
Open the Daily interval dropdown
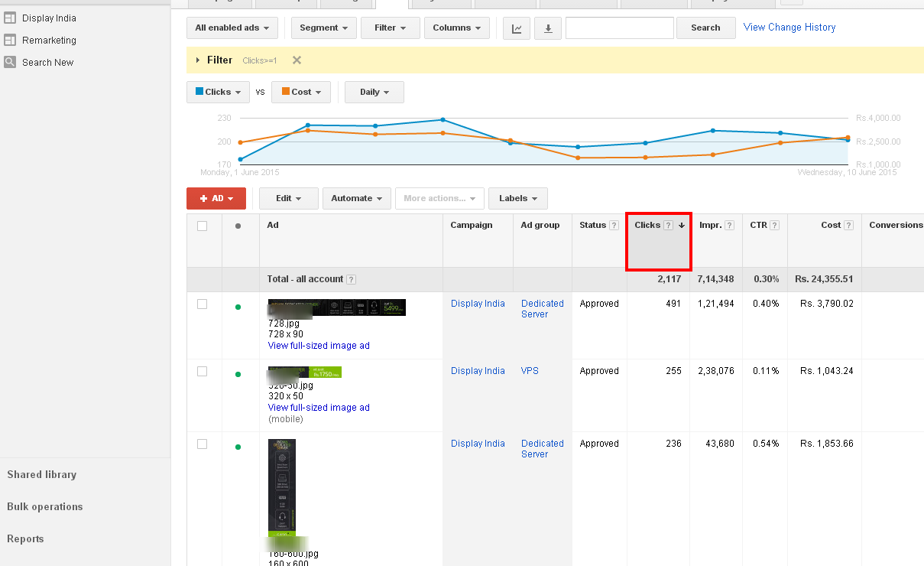coord(374,92)
